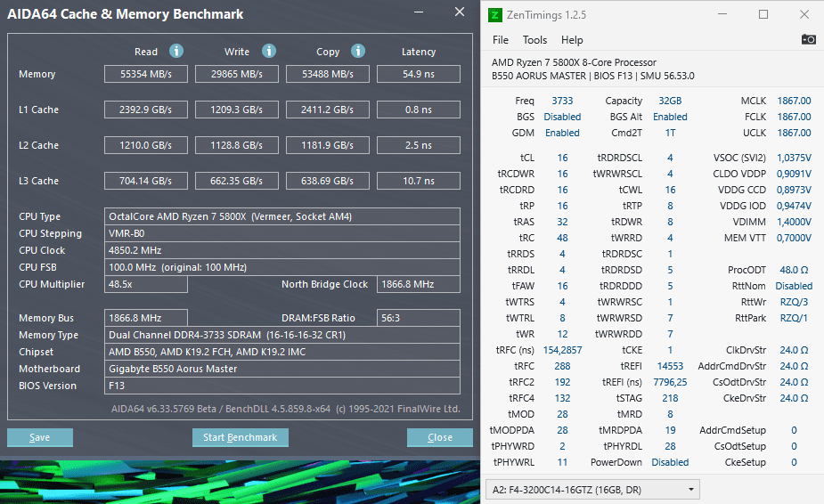Select Memory Latency value 54.9 ns
Image resolution: width=824 pixels, height=504 pixels.
point(419,74)
